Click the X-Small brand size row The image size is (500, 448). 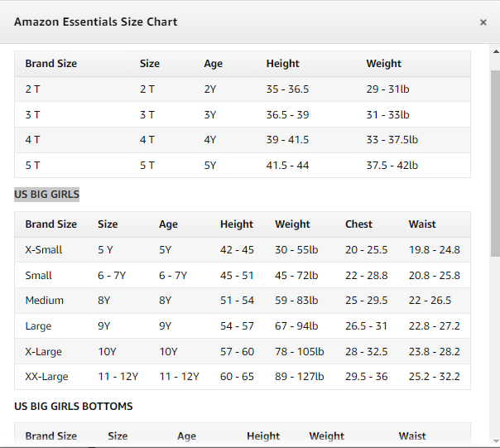[243, 249]
